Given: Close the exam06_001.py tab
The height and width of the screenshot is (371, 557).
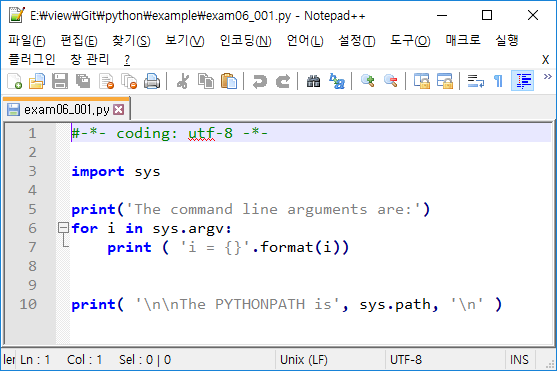Looking at the screenshot, I should point(119,109).
